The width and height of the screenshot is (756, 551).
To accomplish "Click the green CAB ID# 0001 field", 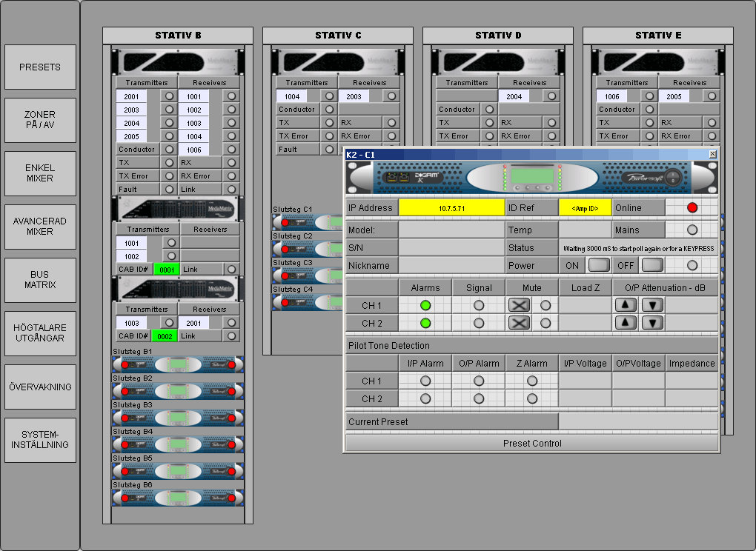I will (x=167, y=270).
